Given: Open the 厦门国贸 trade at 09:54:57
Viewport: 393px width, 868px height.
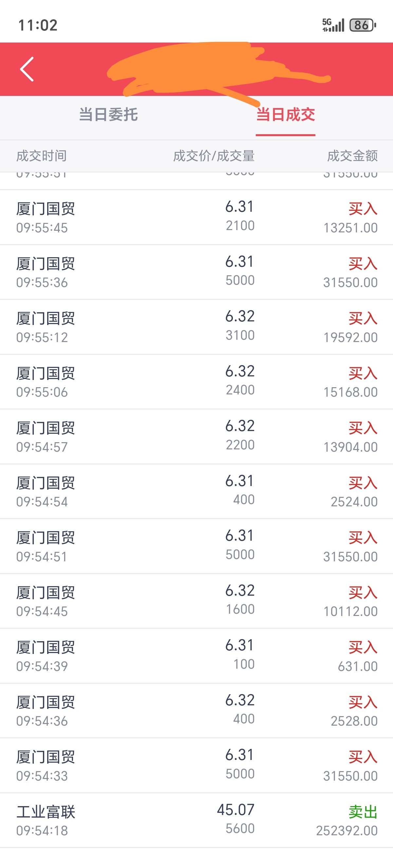Looking at the screenshot, I should click(196, 437).
